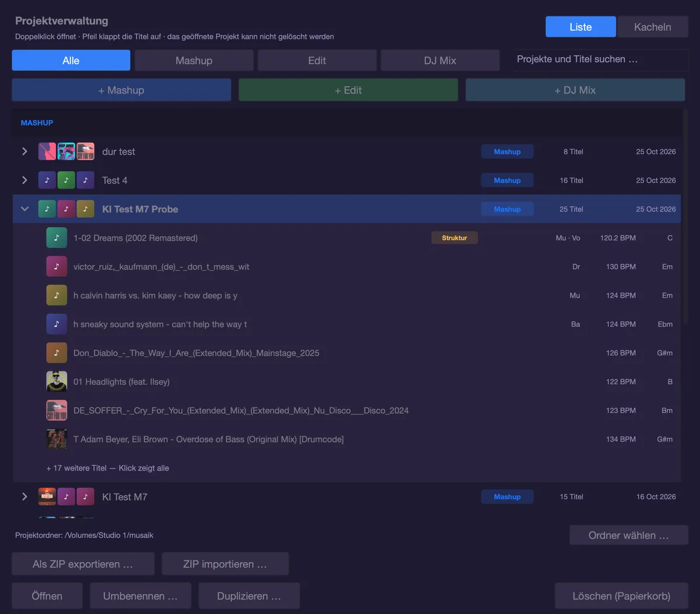Click the Duplizieren button

coord(249,596)
